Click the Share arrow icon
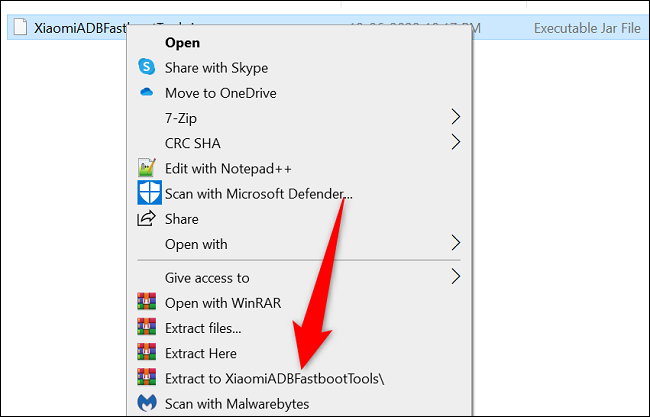 click(147, 219)
